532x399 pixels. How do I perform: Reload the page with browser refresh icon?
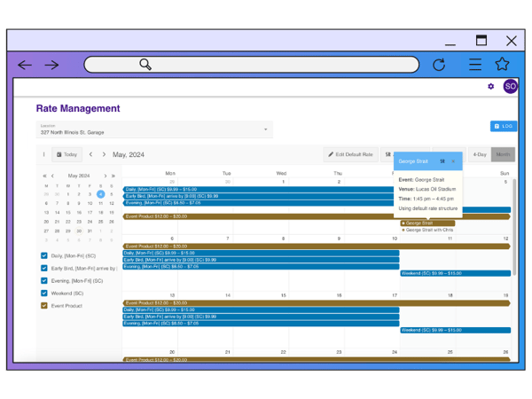click(x=439, y=65)
